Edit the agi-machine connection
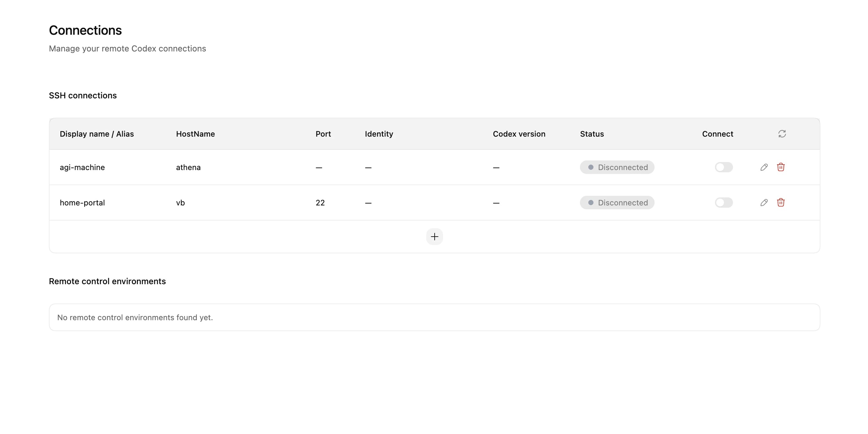The image size is (868, 434). (x=764, y=167)
